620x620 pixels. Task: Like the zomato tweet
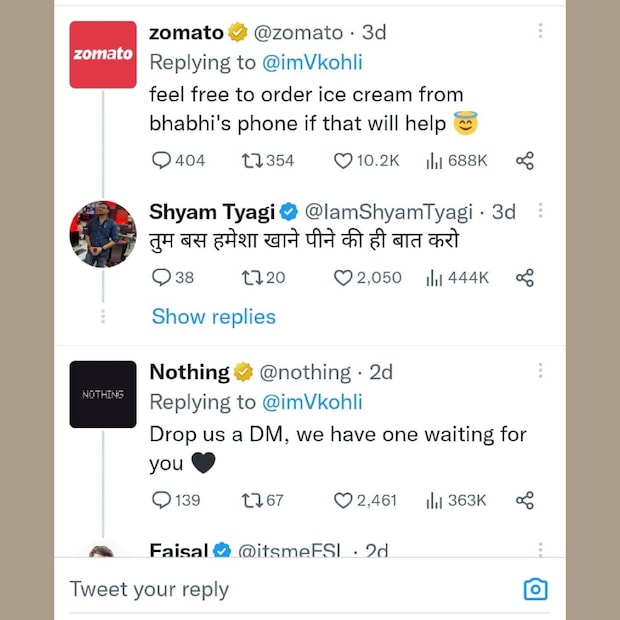[343, 160]
